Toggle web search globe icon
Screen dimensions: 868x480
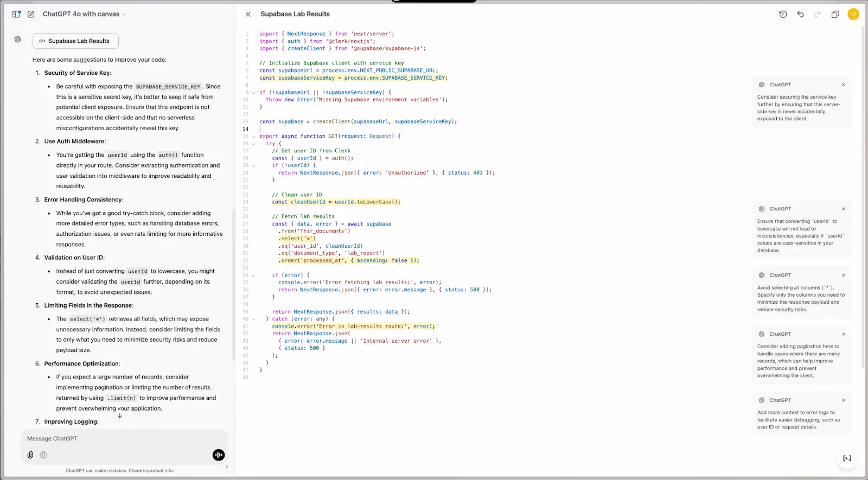click(x=43, y=455)
